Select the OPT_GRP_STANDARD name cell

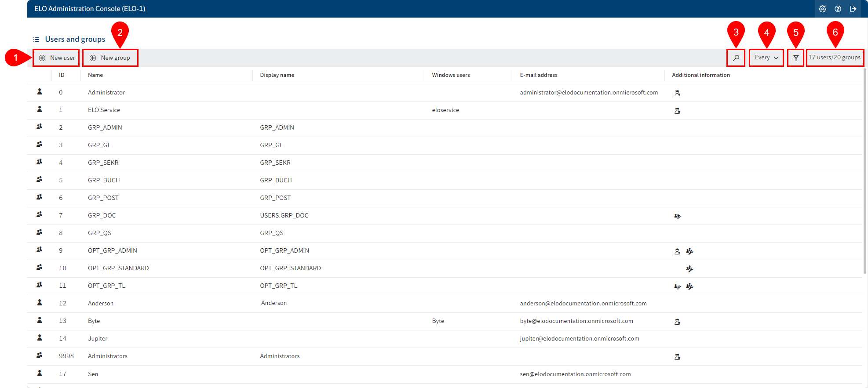click(x=118, y=268)
